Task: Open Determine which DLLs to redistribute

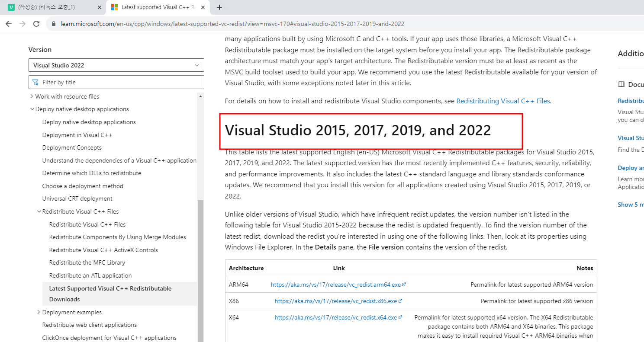Action: pos(92,173)
